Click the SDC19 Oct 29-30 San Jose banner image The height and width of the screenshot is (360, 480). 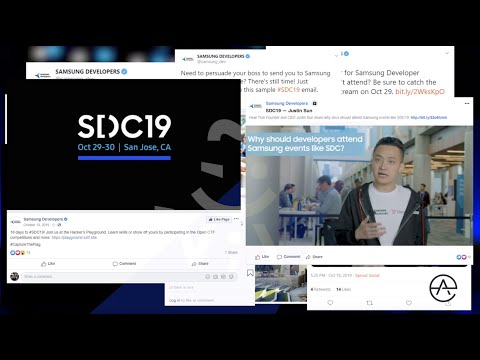click(124, 144)
